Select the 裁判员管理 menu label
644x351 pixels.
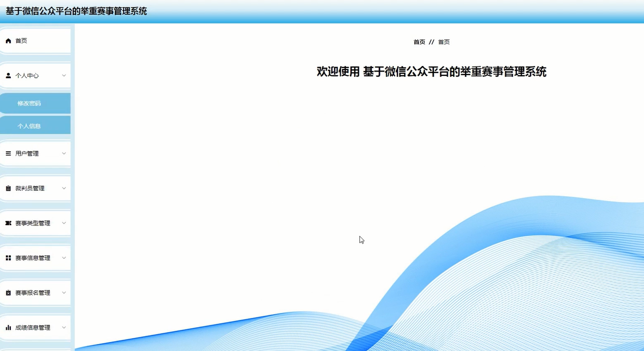pos(30,188)
